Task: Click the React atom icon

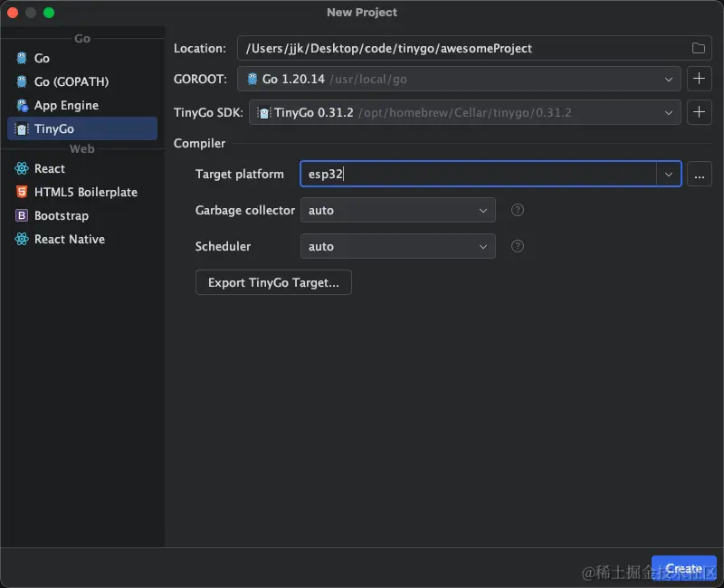Action: click(x=22, y=168)
